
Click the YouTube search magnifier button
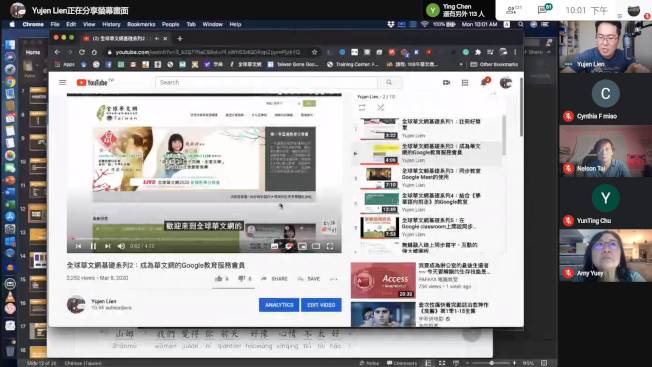tap(389, 82)
